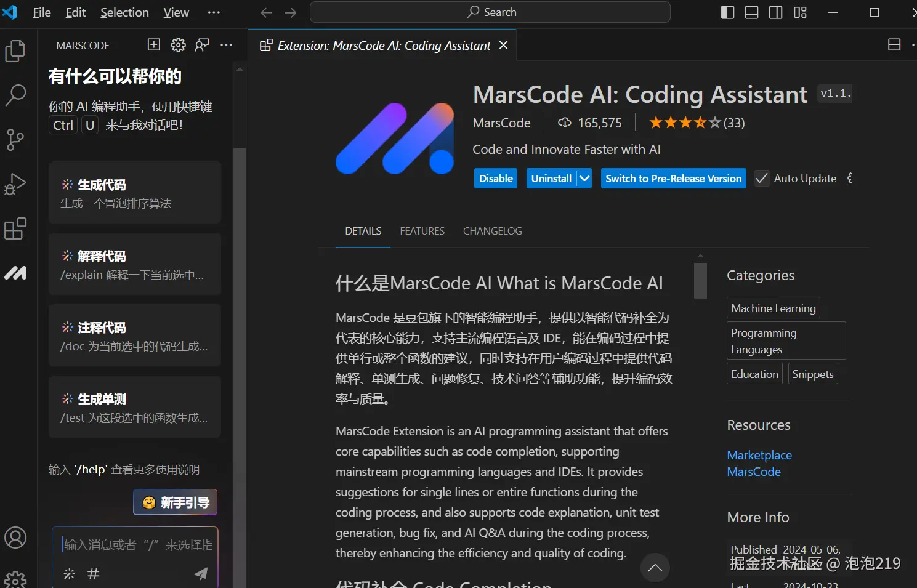Select the Machine Learning category
Screen dimensions: 917x588
click(773, 308)
